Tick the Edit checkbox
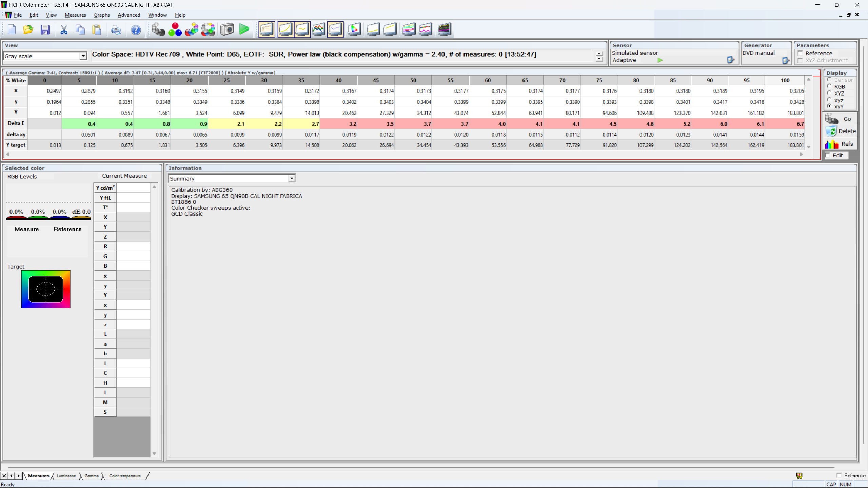Screen dimensions: 868x488 828,155
